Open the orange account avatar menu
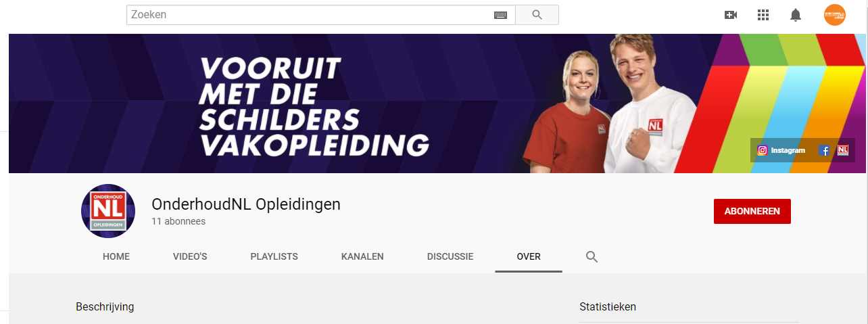The height and width of the screenshot is (324, 868). point(835,15)
